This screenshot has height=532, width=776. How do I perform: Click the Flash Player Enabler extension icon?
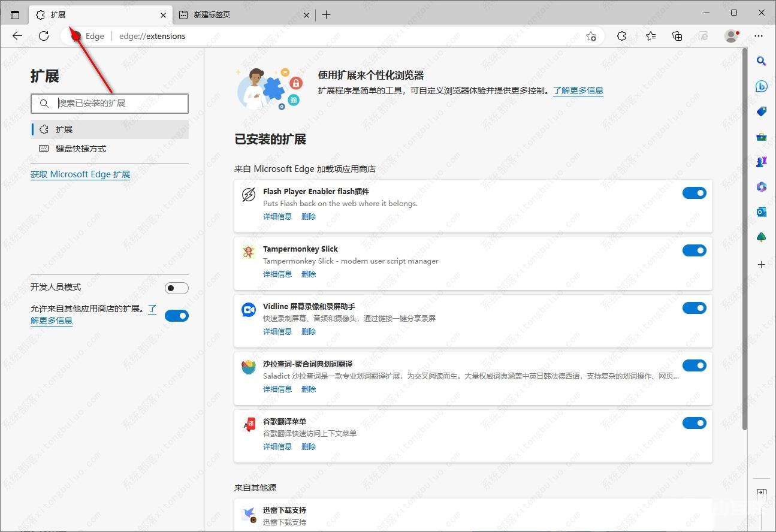(248, 195)
